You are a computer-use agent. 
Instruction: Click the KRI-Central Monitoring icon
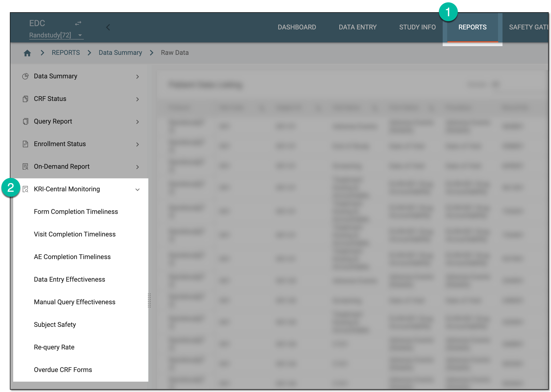point(25,189)
